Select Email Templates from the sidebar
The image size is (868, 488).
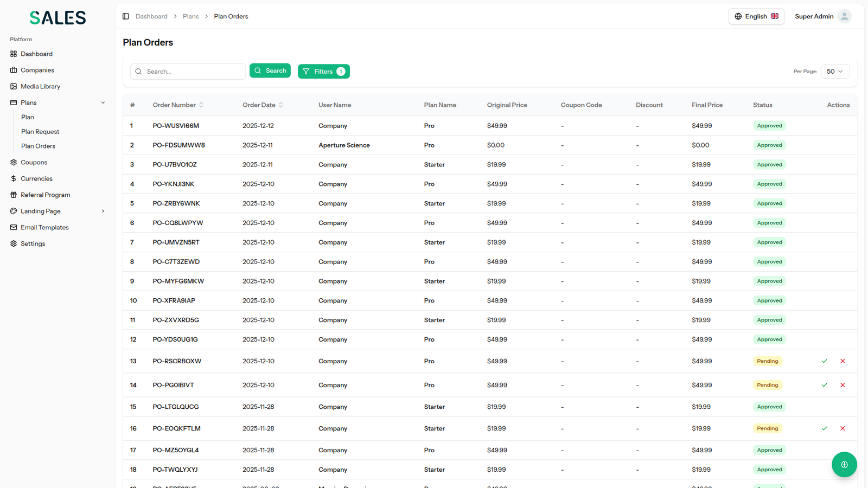[44, 227]
